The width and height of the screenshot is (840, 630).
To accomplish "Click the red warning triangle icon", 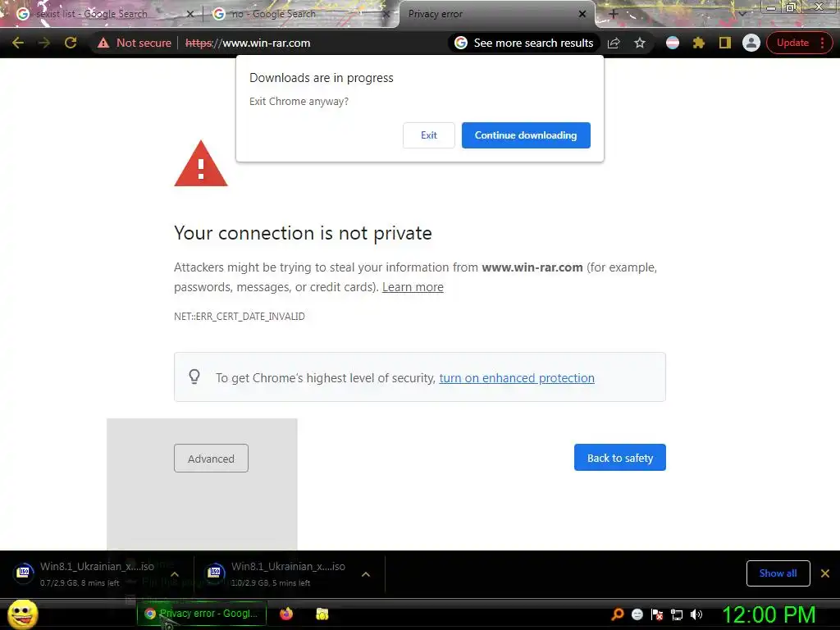I will coord(201,164).
